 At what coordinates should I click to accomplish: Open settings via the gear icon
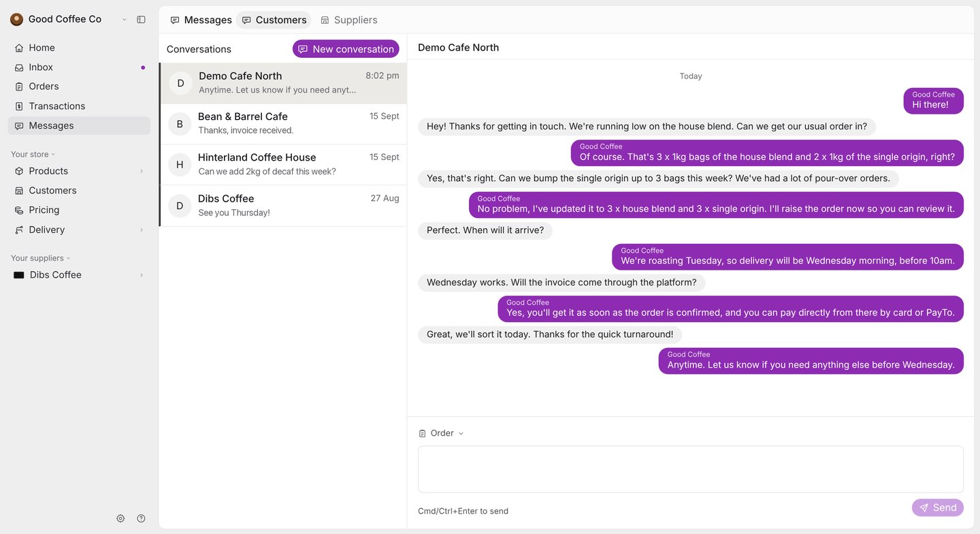click(x=120, y=518)
